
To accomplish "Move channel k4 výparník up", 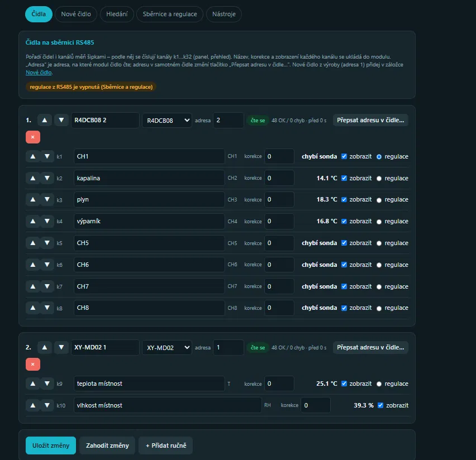I will pyautogui.click(x=33, y=221).
